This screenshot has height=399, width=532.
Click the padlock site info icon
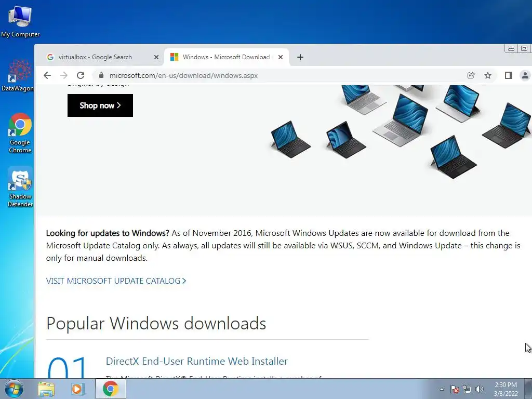tap(101, 75)
